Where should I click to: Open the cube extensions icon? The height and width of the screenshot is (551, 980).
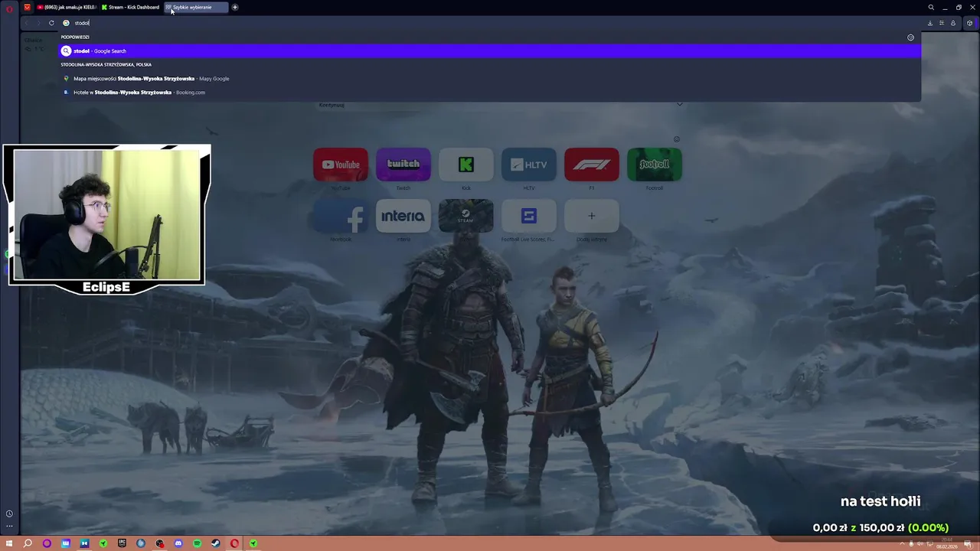point(969,23)
